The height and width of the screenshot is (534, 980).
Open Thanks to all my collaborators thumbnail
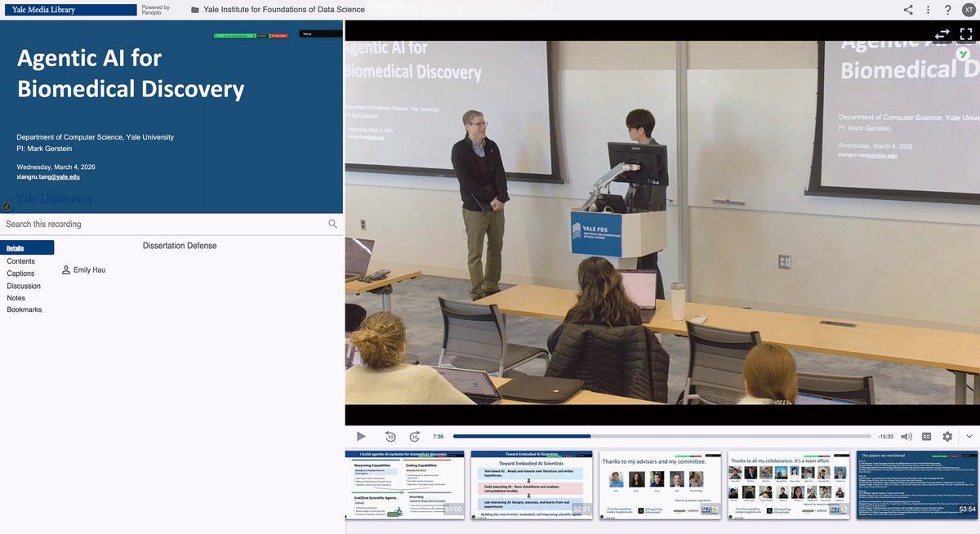(788, 483)
